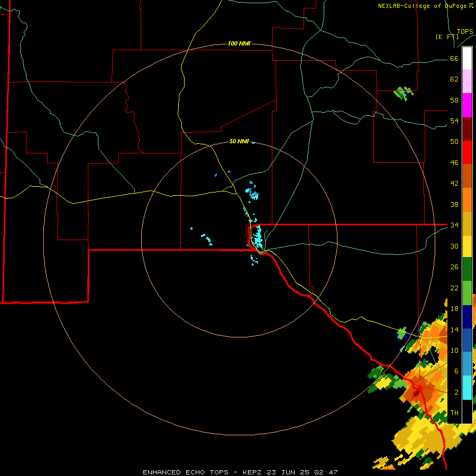The width and height of the screenshot is (476, 476).
Task: Pick the light blue legend swatch
Action: pos(467,363)
